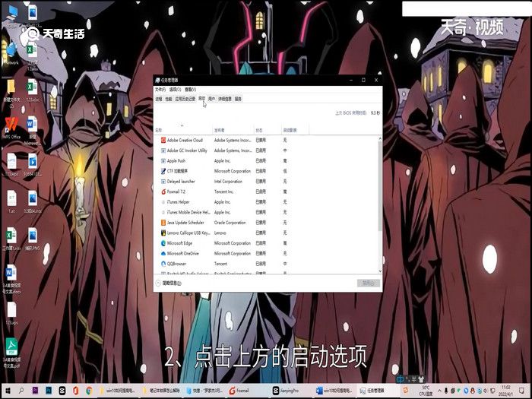Open the Network desktop icon
This screenshot has width=532, height=399.
11,53
